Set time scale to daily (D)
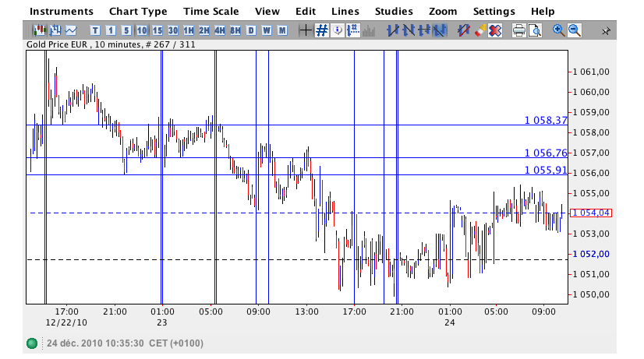644x359 pixels. coord(250,30)
